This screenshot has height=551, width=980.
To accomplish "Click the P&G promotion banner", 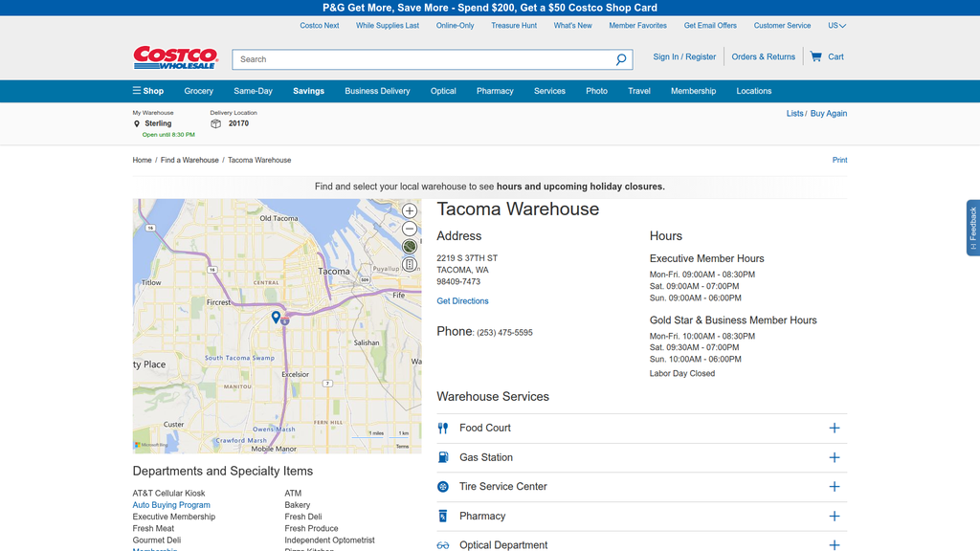I will point(490,8).
